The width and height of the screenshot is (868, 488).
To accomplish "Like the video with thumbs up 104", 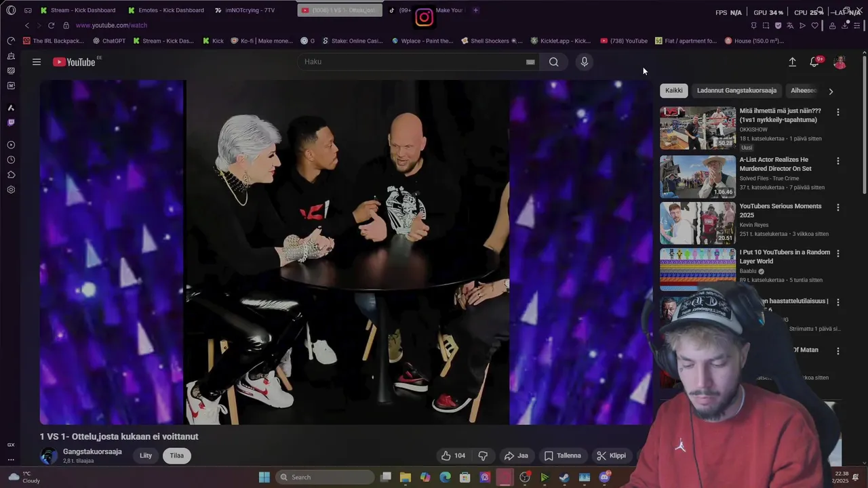I will (453, 455).
